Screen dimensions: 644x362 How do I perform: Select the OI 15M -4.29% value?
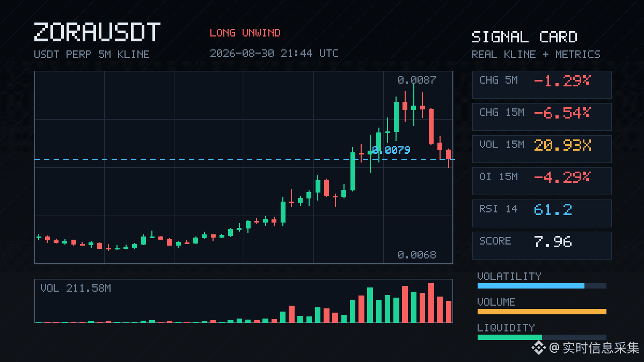click(x=562, y=176)
